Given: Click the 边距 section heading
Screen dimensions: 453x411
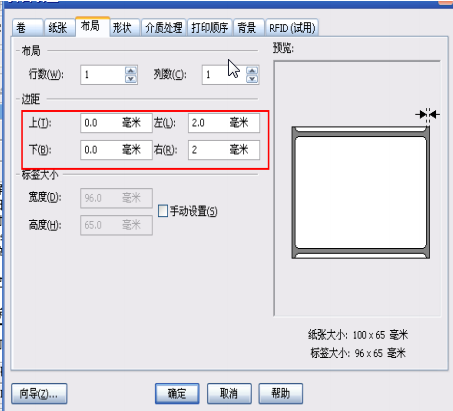Looking at the screenshot, I should click(x=31, y=99).
